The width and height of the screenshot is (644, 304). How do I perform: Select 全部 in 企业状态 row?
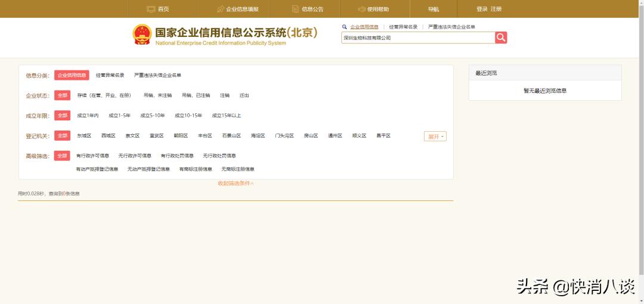tap(62, 95)
